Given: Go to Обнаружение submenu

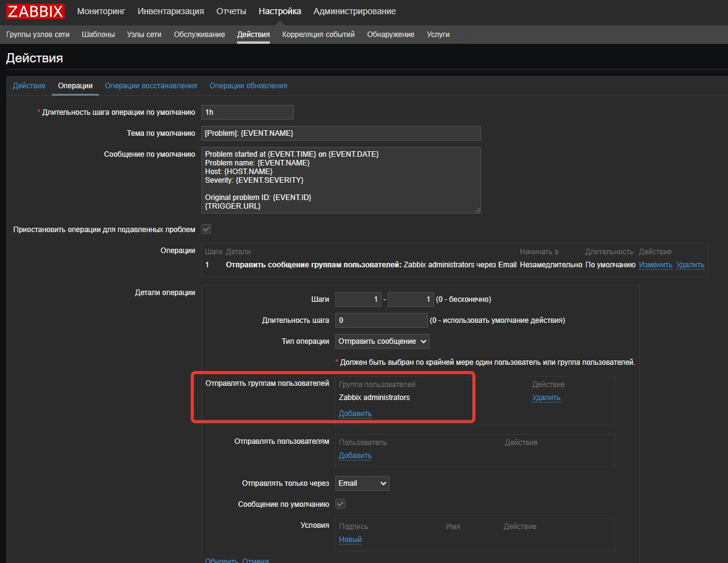Looking at the screenshot, I should coord(390,35).
